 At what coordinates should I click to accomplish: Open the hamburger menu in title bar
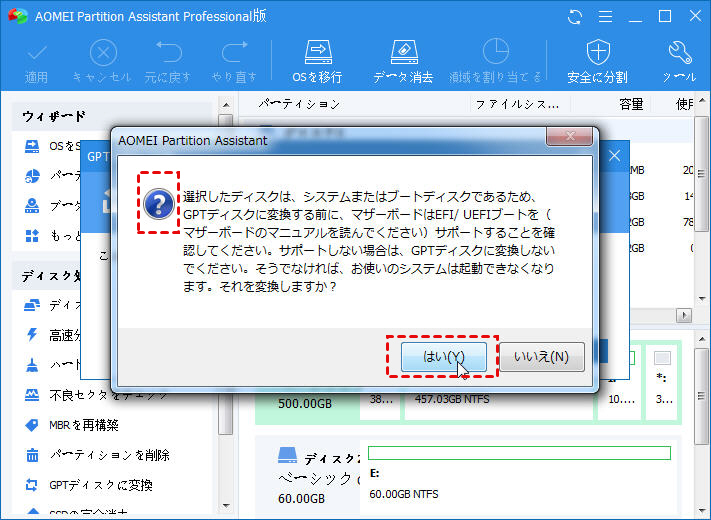[x=605, y=17]
